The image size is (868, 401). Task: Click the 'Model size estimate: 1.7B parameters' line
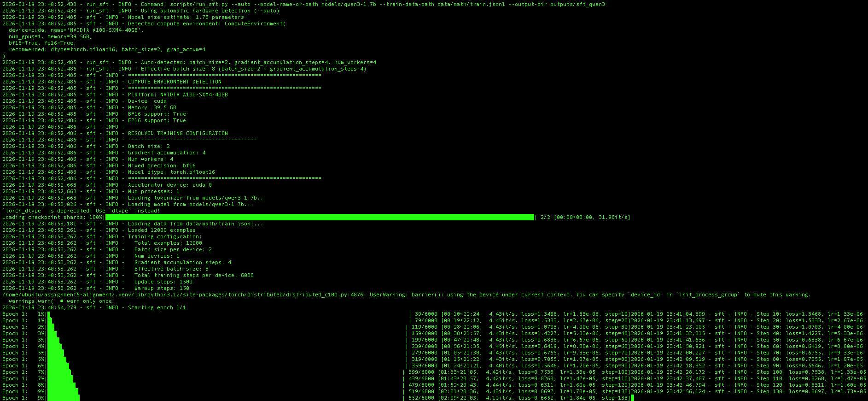coord(186,17)
